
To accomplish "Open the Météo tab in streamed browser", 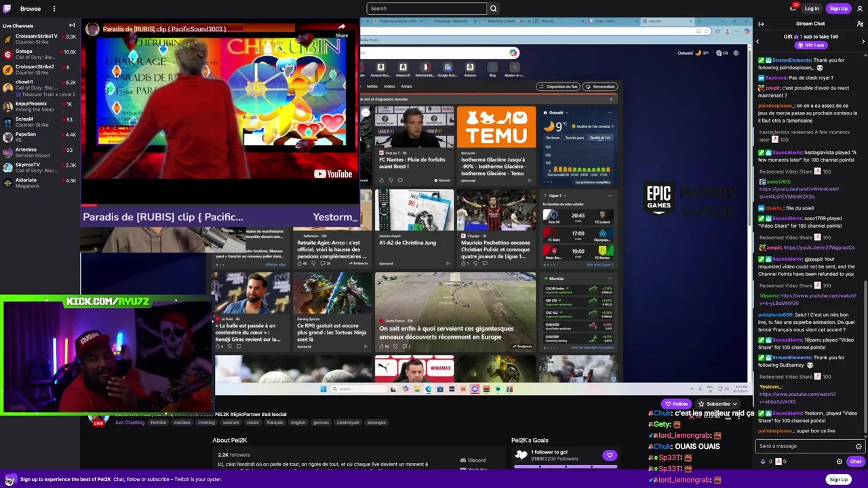I will pos(372,87).
